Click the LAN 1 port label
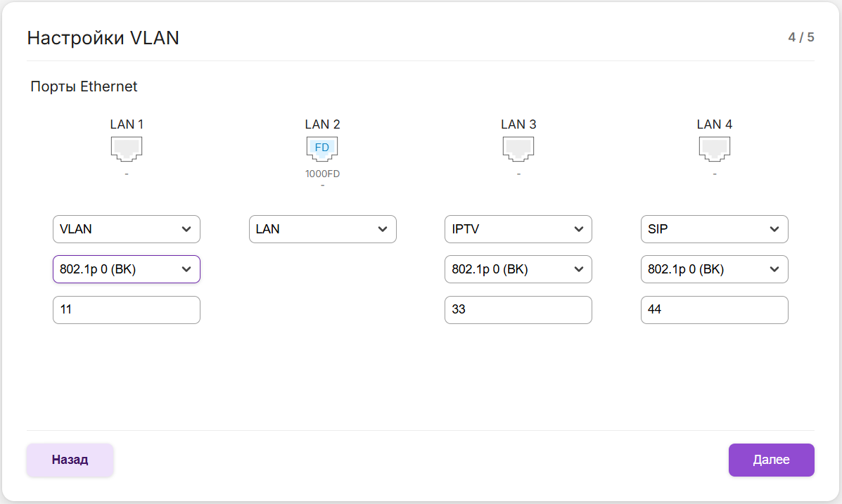Screen dimensions: 842x504 point(127,124)
